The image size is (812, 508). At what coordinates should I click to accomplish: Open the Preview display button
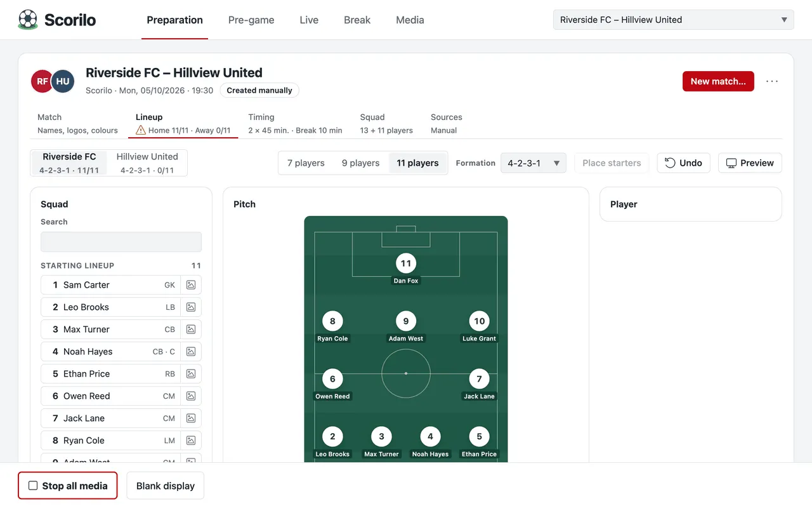click(x=750, y=163)
